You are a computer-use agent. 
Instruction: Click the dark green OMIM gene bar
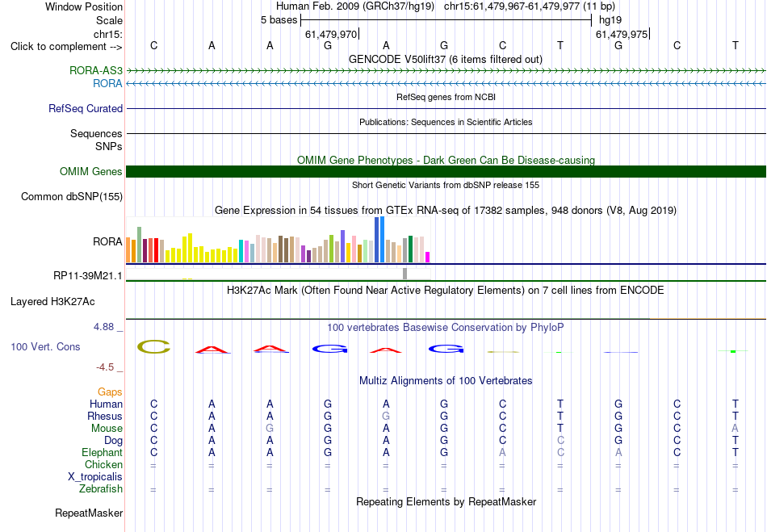pyautogui.click(x=446, y=172)
